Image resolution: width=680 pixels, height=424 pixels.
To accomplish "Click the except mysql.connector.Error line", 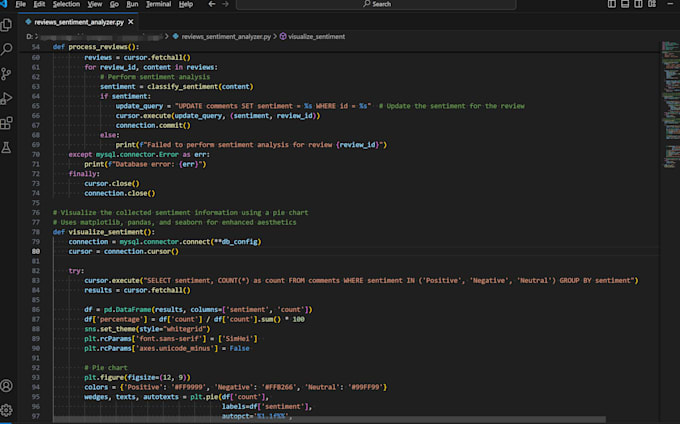I will (139, 155).
